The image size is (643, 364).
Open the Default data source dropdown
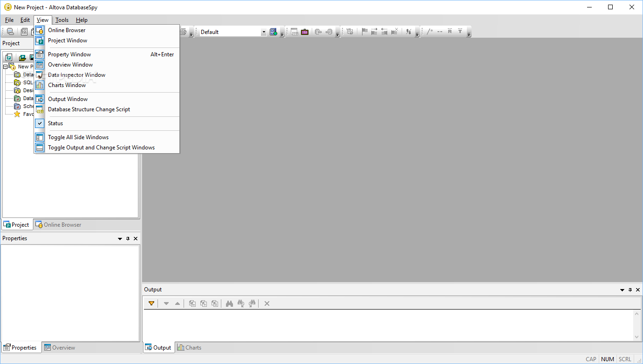[264, 32]
